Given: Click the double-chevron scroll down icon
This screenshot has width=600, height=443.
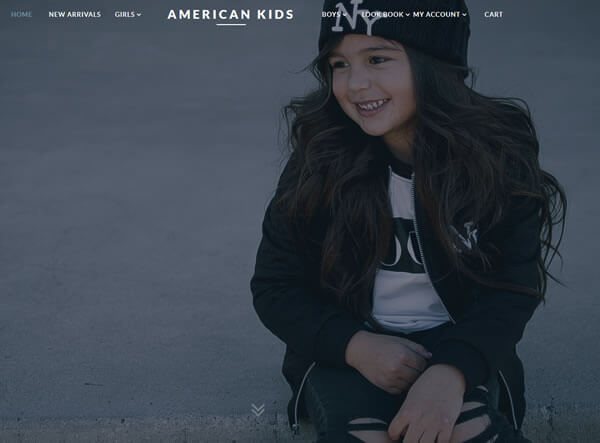Looking at the screenshot, I should (x=258, y=410).
